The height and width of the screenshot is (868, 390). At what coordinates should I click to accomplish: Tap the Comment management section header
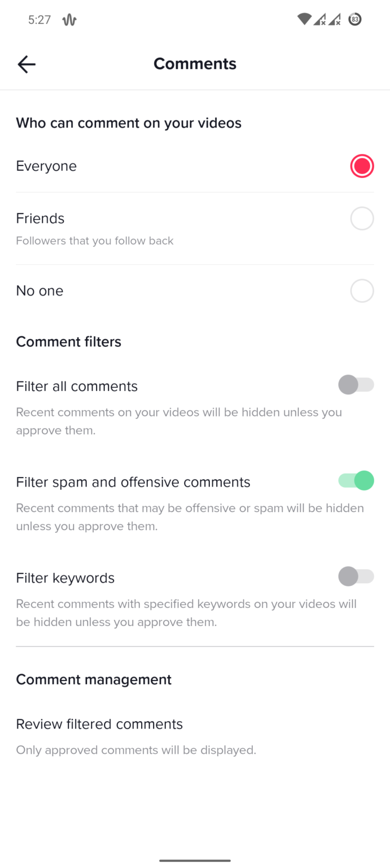click(x=94, y=679)
